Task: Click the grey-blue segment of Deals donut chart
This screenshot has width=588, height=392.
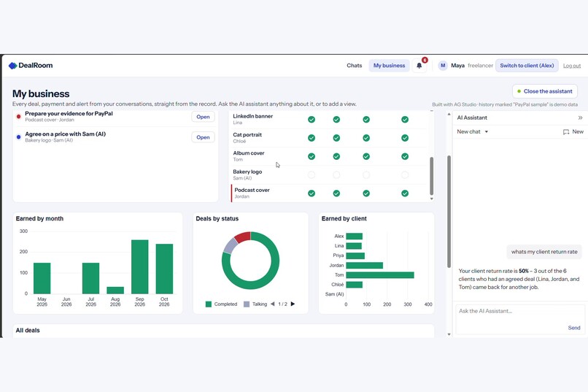Action: click(230, 247)
